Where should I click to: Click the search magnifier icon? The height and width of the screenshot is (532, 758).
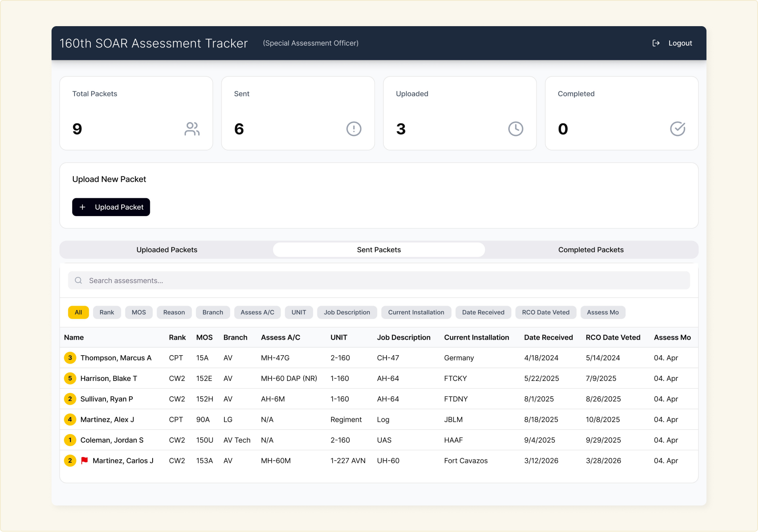pos(78,280)
